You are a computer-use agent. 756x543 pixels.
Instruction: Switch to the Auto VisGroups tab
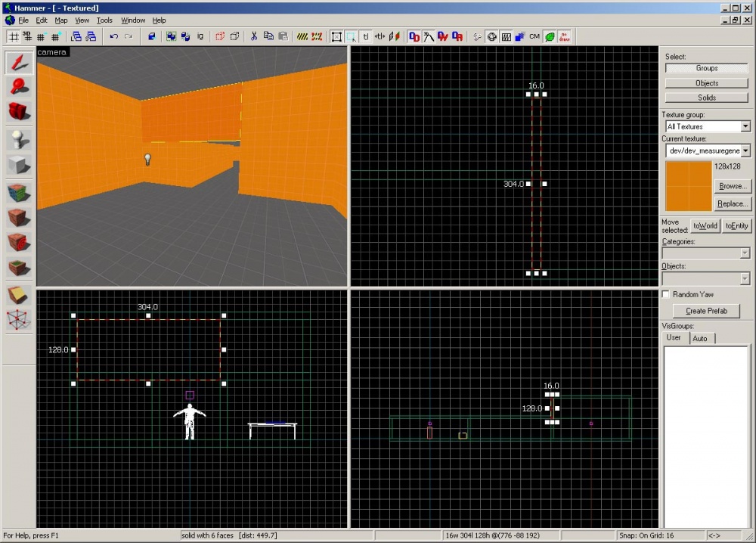[x=700, y=338]
